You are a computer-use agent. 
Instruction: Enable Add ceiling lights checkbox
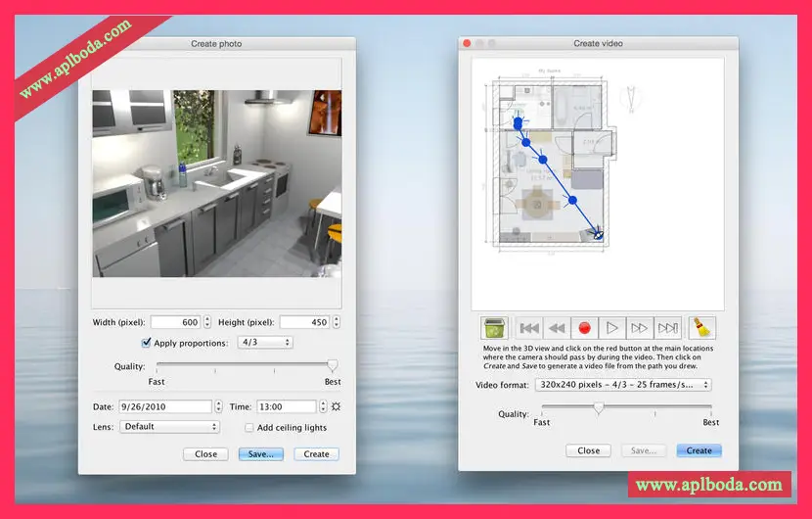pos(248,427)
